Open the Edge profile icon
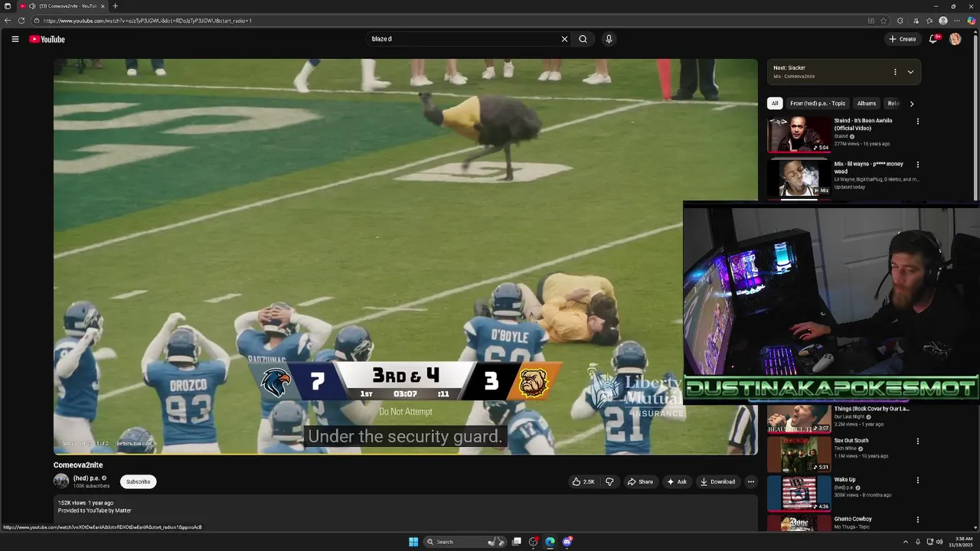 [943, 21]
